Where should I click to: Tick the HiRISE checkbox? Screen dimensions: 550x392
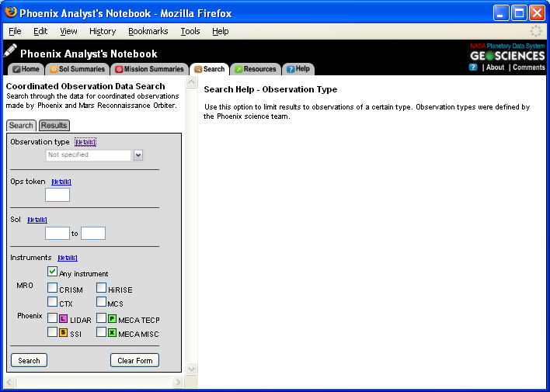coord(101,289)
